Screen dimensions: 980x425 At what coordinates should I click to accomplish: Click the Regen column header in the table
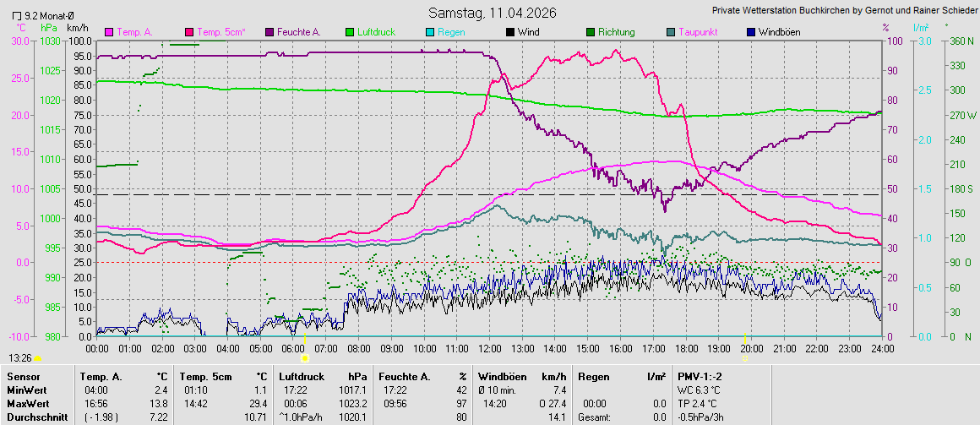coord(593,375)
